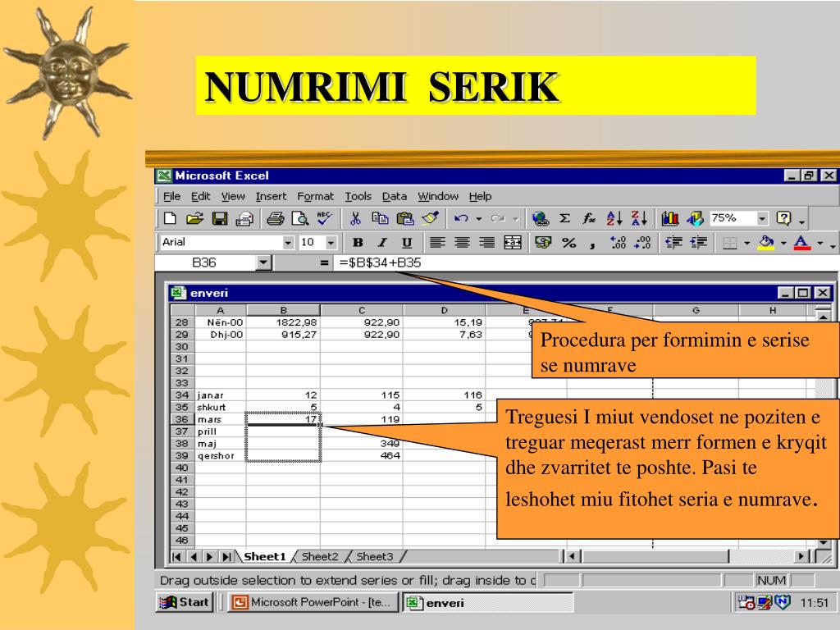Sort descending with the Z-A icon

[x=639, y=218]
